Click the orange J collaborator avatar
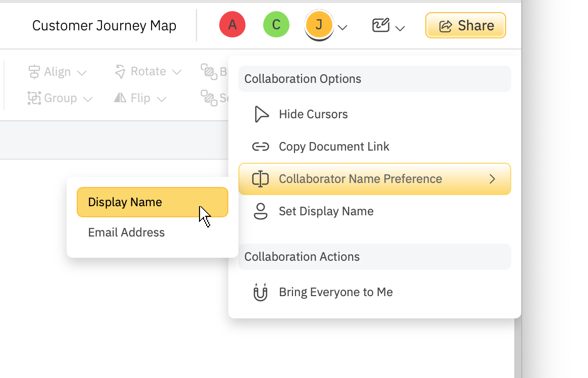 point(319,24)
